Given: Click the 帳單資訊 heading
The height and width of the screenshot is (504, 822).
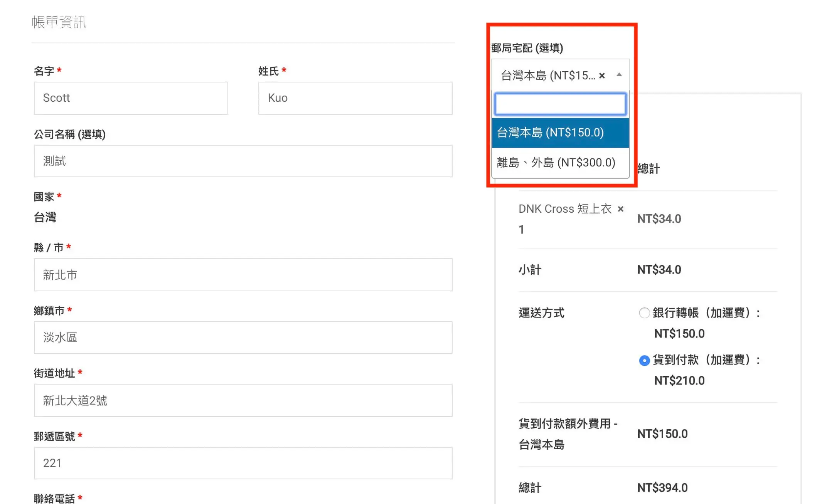Looking at the screenshot, I should (x=59, y=22).
